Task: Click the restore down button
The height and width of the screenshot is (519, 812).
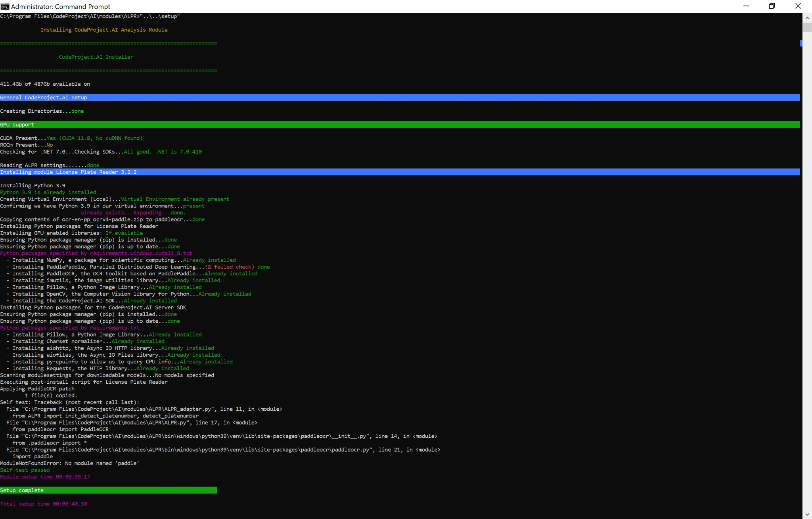Action: (x=772, y=6)
